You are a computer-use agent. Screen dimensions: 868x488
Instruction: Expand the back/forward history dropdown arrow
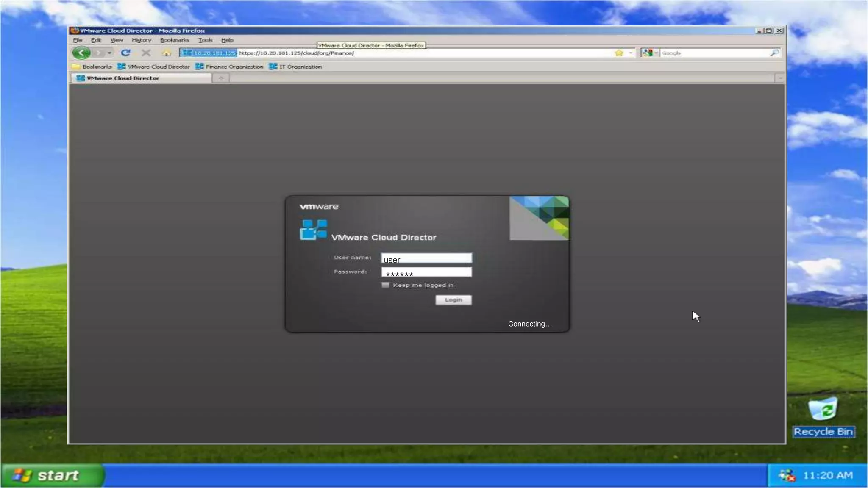109,53
